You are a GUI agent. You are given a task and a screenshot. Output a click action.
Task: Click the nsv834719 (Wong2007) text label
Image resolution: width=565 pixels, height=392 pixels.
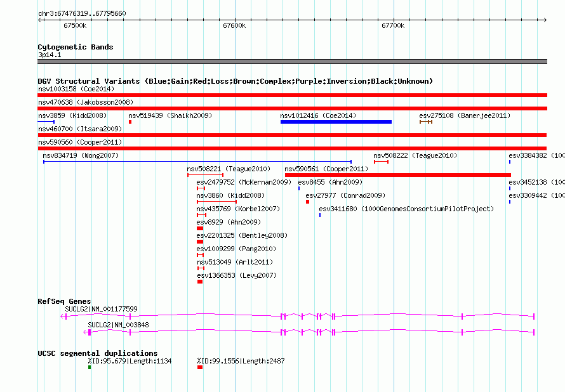point(81,155)
